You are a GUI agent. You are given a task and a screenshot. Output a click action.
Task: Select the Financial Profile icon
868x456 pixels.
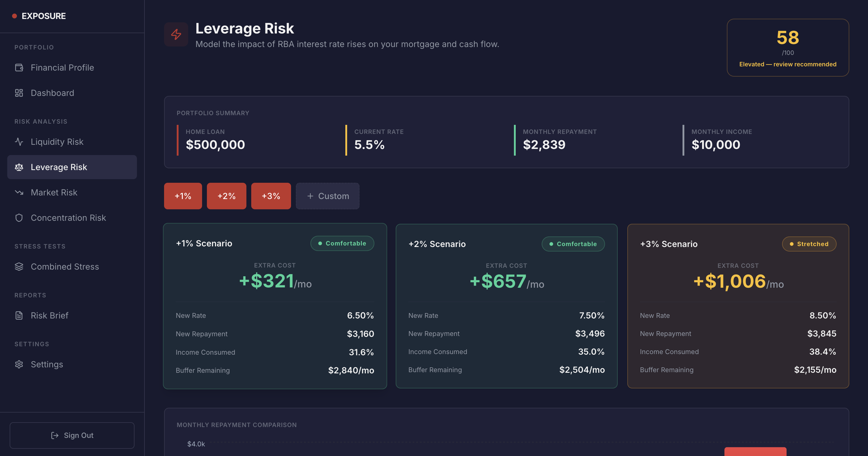(19, 68)
